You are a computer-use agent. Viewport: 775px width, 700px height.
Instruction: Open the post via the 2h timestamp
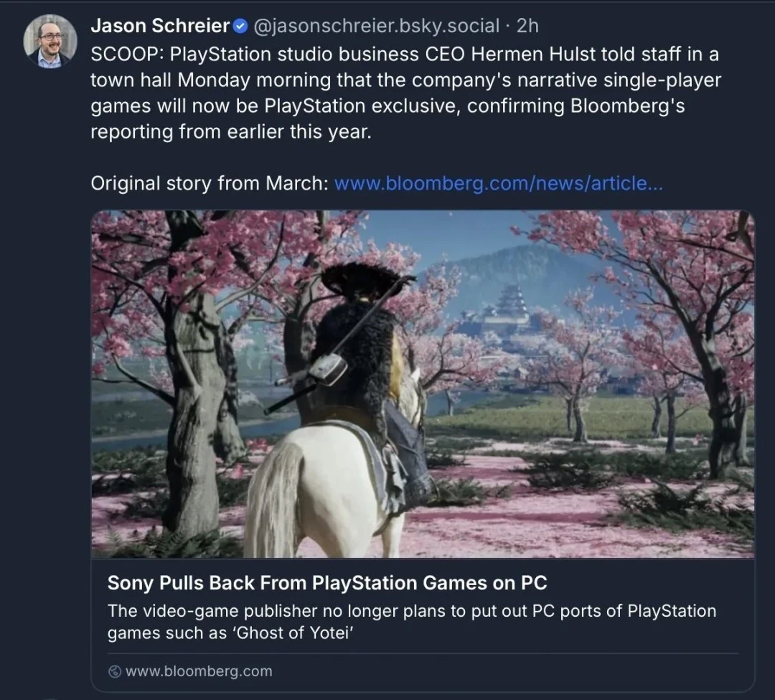[x=527, y=26]
